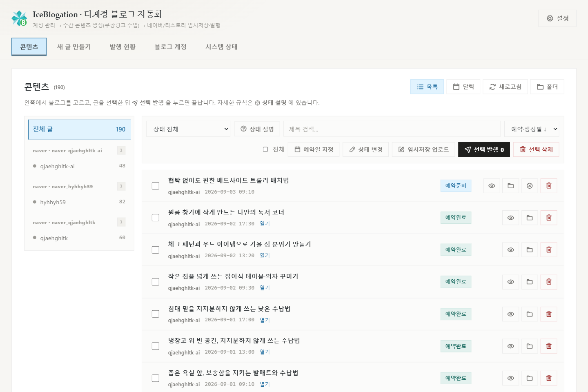588x392 pixels.
Task: Click the inline 상태 설명 help link in description
Action: (271, 103)
